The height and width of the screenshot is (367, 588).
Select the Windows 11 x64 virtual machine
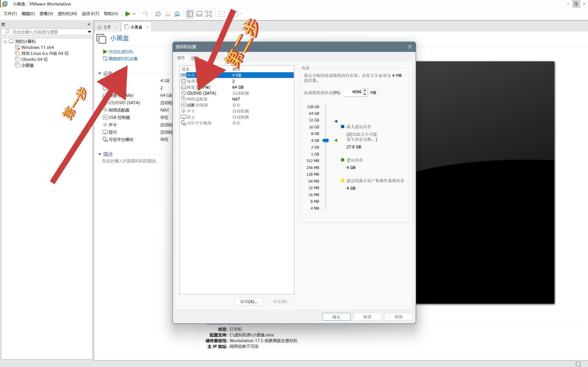pos(37,47)
